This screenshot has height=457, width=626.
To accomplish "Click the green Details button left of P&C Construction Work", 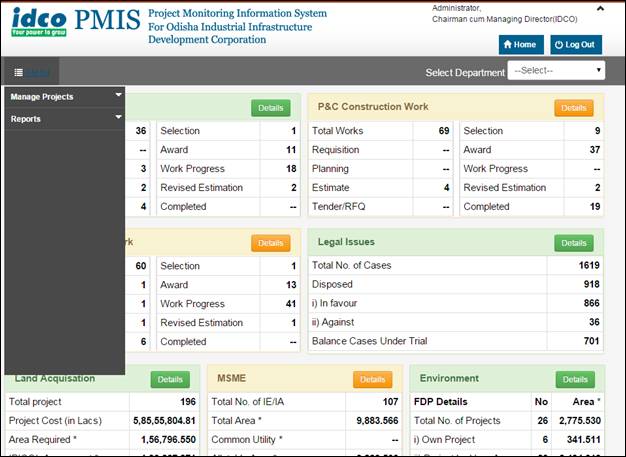I will (271, 108).
